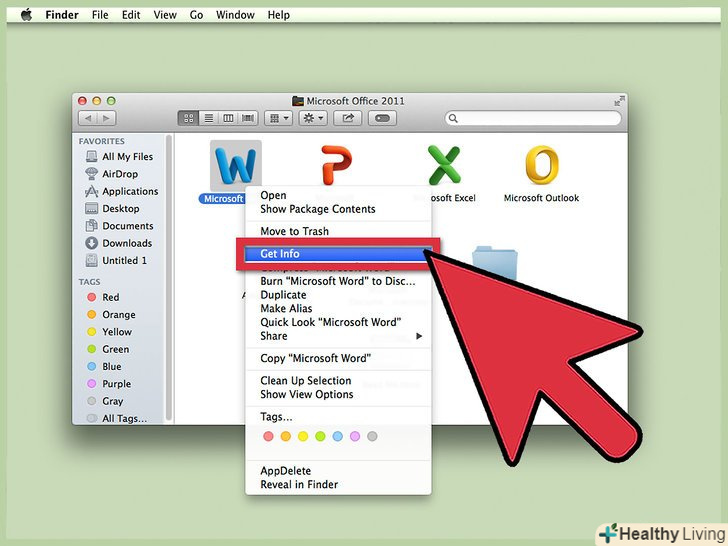Apply orange tag dot in context menu
Image resolution: width=728 pixels, height=546 pixels.
point(286,436)
